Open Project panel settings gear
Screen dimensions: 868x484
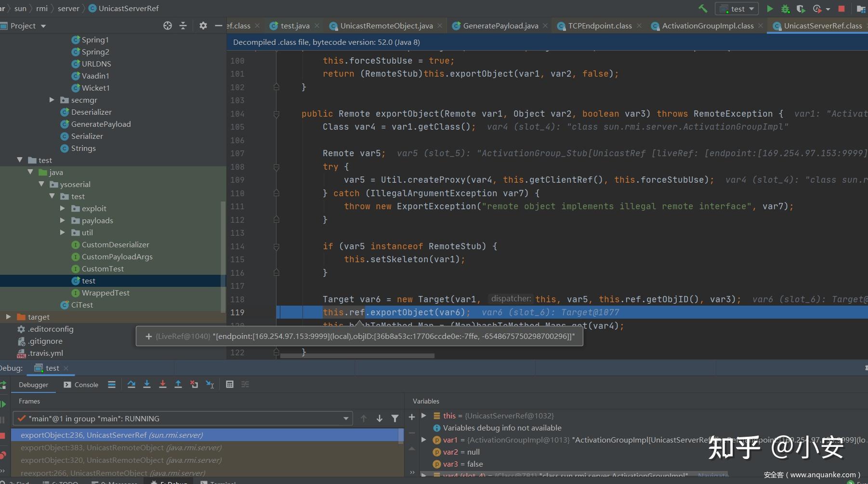(203, 26)
